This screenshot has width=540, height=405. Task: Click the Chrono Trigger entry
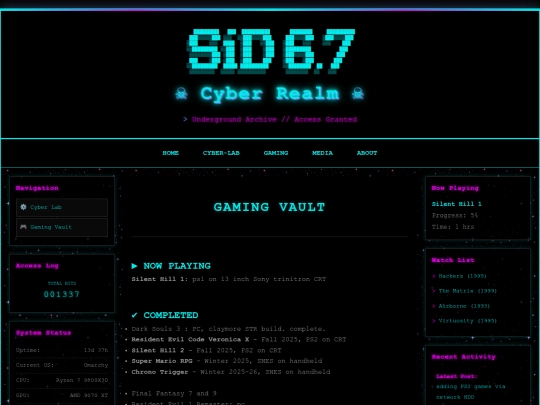231,372
